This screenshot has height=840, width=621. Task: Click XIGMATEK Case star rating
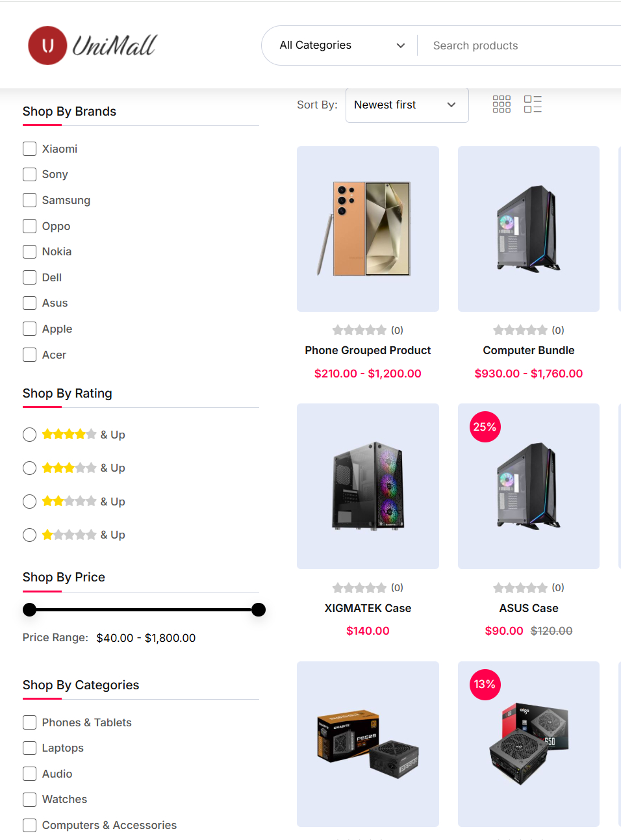click(359, 588)
